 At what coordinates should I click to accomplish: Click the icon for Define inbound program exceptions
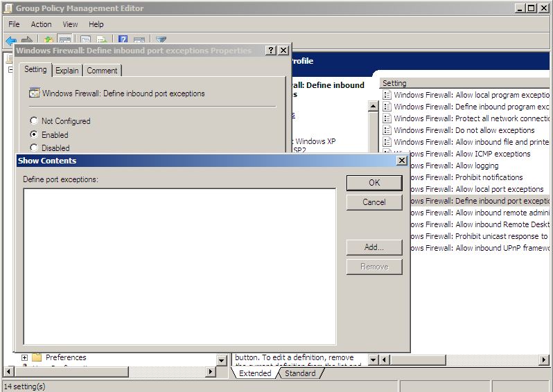(387, 107)
